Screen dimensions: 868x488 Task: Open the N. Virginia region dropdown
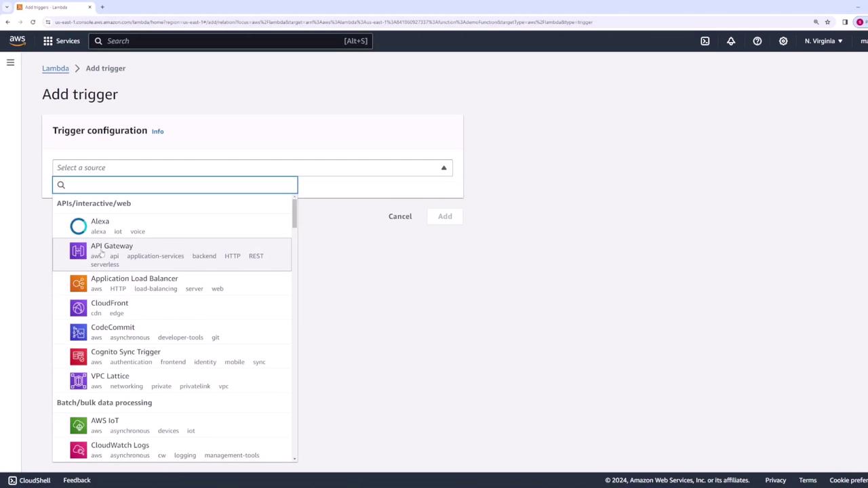coord(823,41)
